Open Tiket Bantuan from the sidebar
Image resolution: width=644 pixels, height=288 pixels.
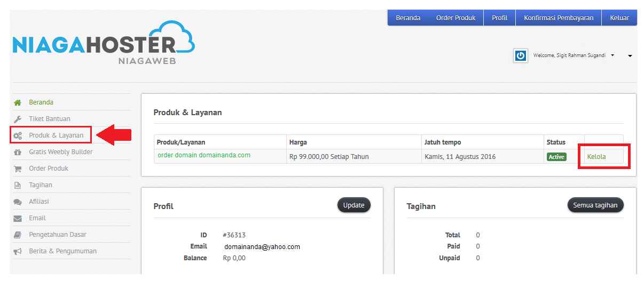pos(50,119)
